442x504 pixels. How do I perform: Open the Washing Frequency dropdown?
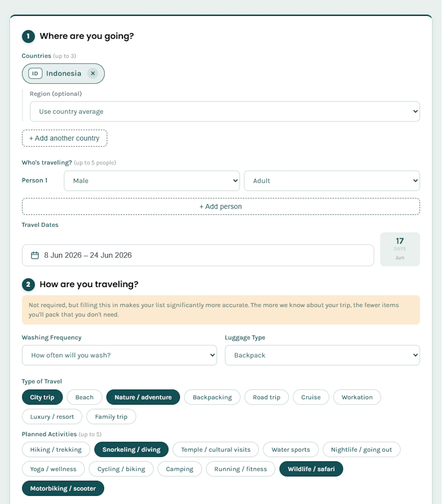click(119, 355)
